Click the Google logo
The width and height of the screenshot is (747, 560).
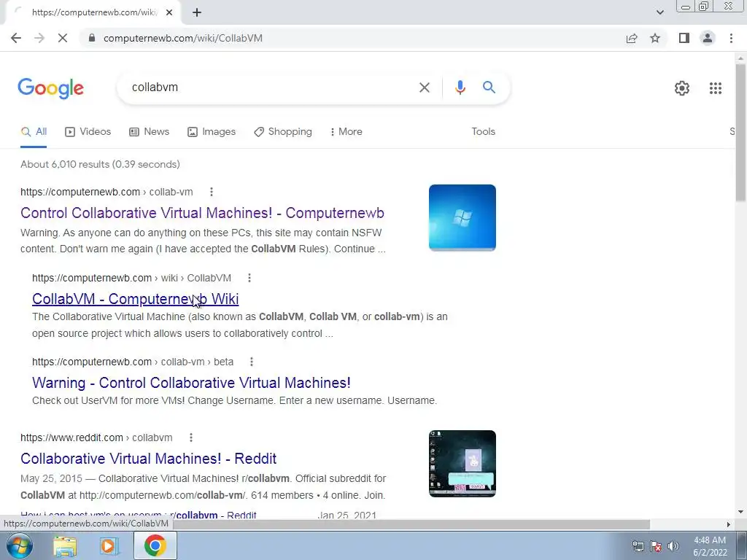coord(51,88)
